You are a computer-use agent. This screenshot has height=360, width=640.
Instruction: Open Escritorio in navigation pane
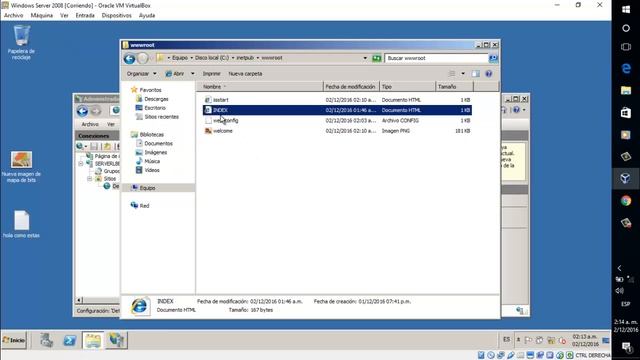[x=155, y=108]
